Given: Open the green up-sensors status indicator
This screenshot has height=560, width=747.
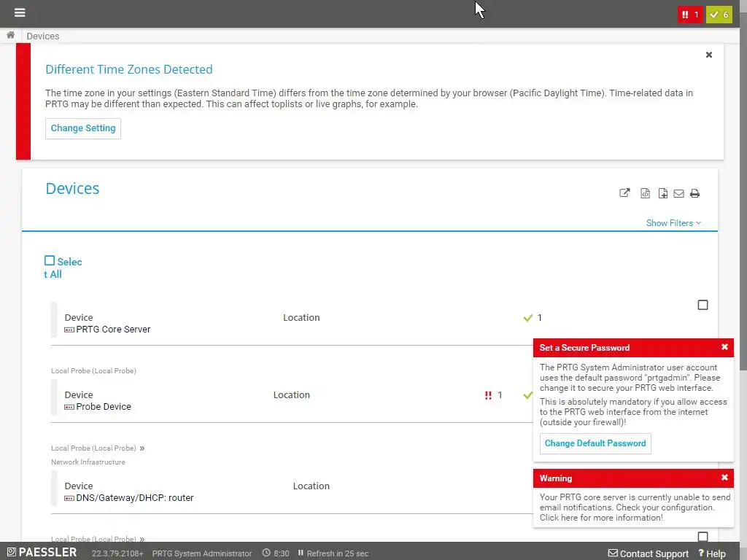Looking at the screenshot, I should click(719, 15).
